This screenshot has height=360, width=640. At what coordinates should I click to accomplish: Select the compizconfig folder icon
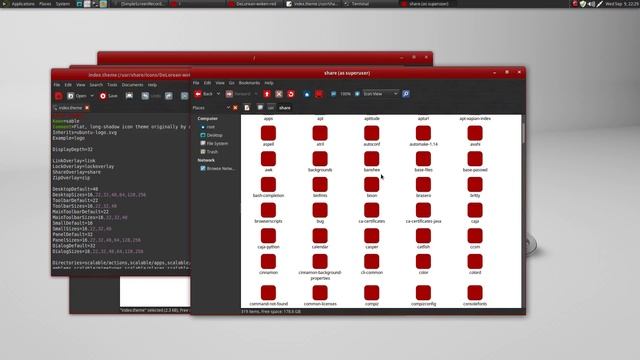coord(423,293)
